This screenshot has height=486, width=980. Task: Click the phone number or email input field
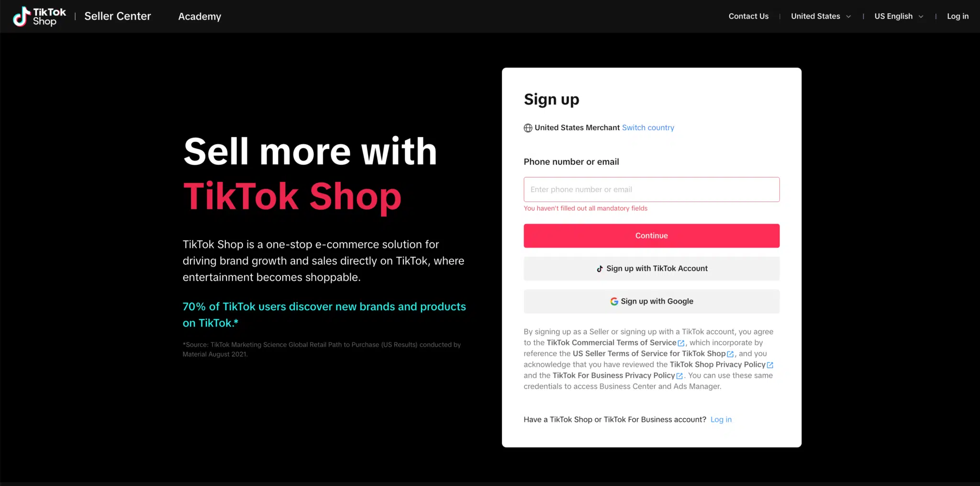651,189
